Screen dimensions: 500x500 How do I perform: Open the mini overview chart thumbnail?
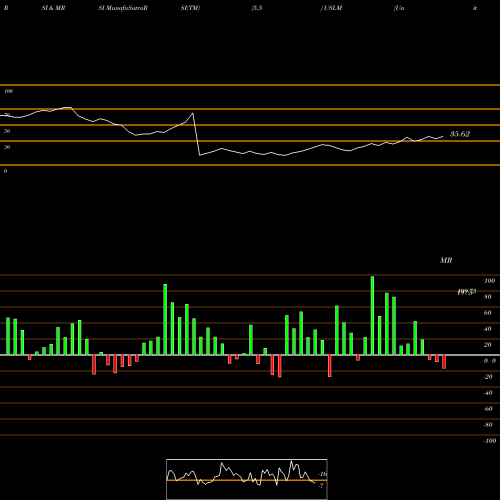[247, 479]
